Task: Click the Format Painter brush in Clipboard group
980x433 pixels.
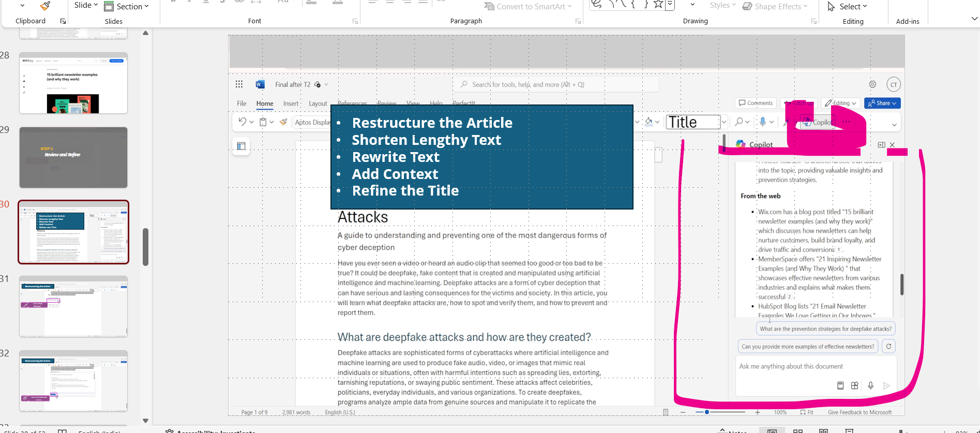Action: click(x=46, y=6)
